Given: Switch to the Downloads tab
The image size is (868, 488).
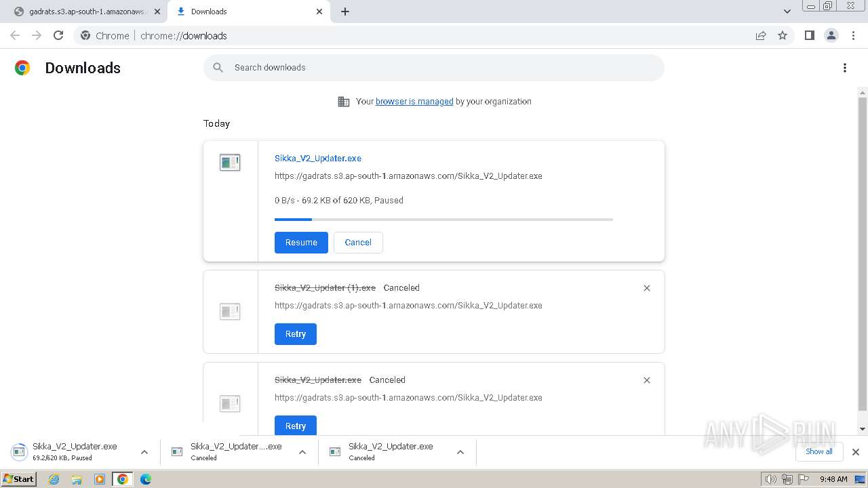Looking at the screenshot, I should [x=248, y=12].
